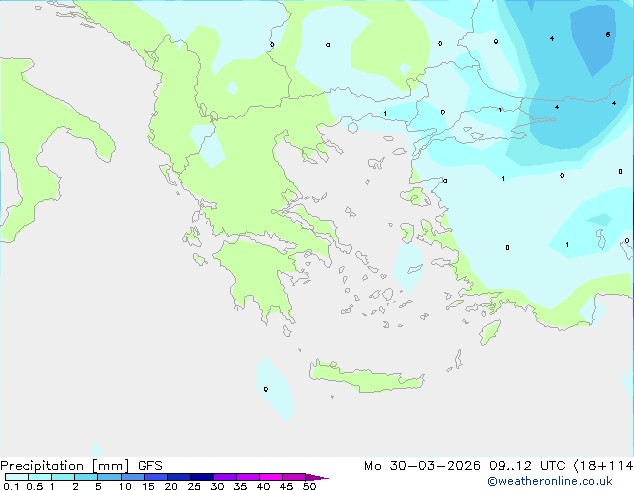Click the '(18+114' forecast run text
Viewport: 634px width, 490px height.
click(603, 466)
